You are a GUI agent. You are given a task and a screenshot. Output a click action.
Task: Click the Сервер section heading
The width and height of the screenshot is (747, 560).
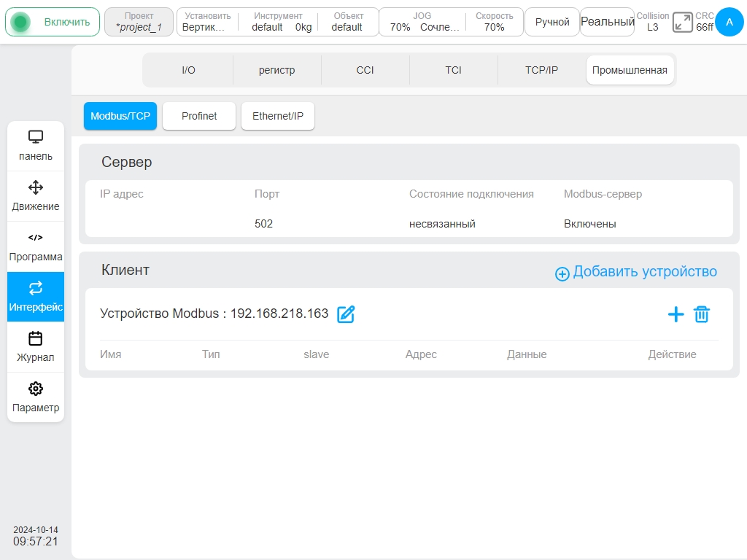pos(127,162)
